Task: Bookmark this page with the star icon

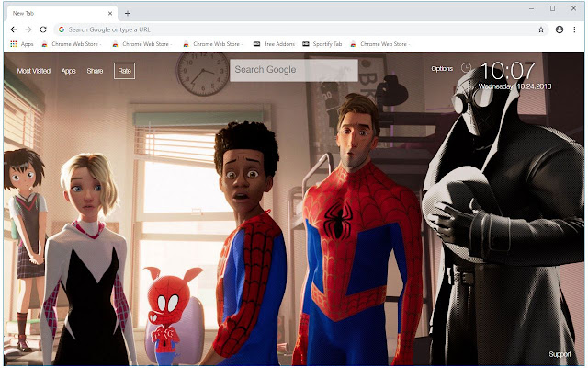Action: (x=541, y=29)
